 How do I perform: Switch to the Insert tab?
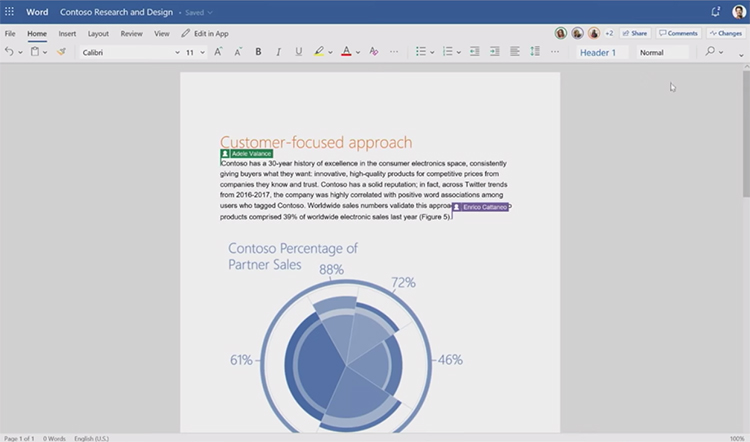67,33
